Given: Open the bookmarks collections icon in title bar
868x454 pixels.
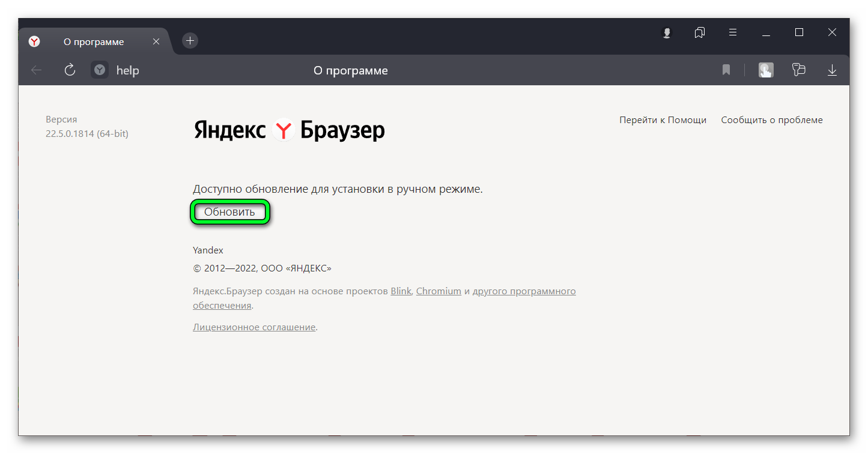Looking at the screenshot, I should click(699, 33).
